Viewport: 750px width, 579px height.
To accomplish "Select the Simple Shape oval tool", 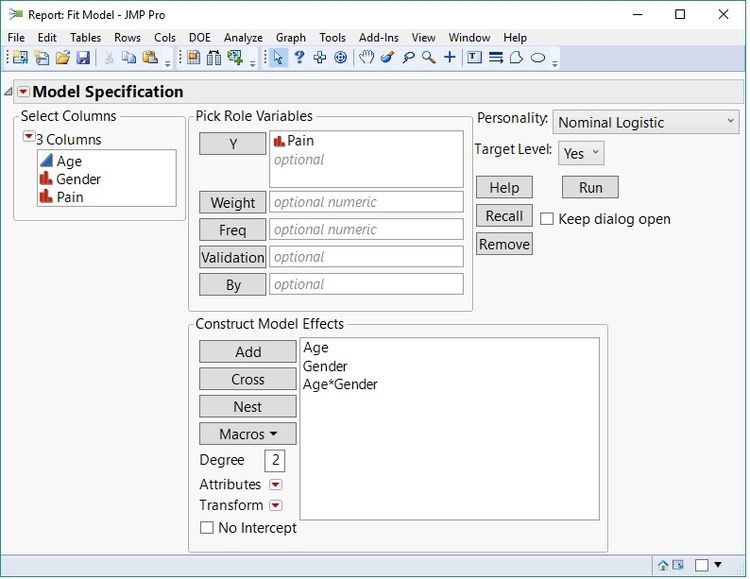I will (538, 58).
